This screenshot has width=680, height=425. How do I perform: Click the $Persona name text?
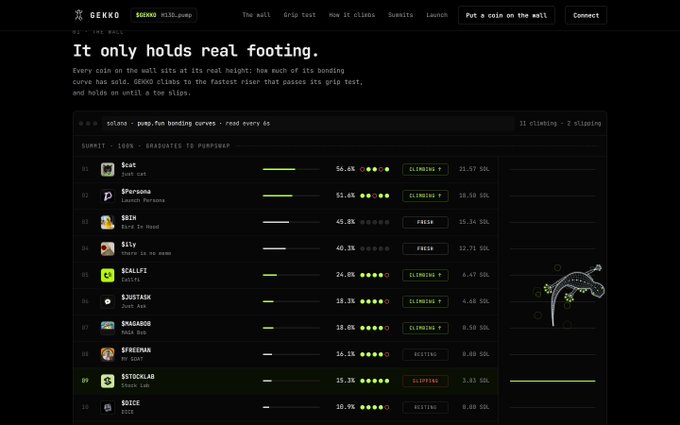[136, 191]
